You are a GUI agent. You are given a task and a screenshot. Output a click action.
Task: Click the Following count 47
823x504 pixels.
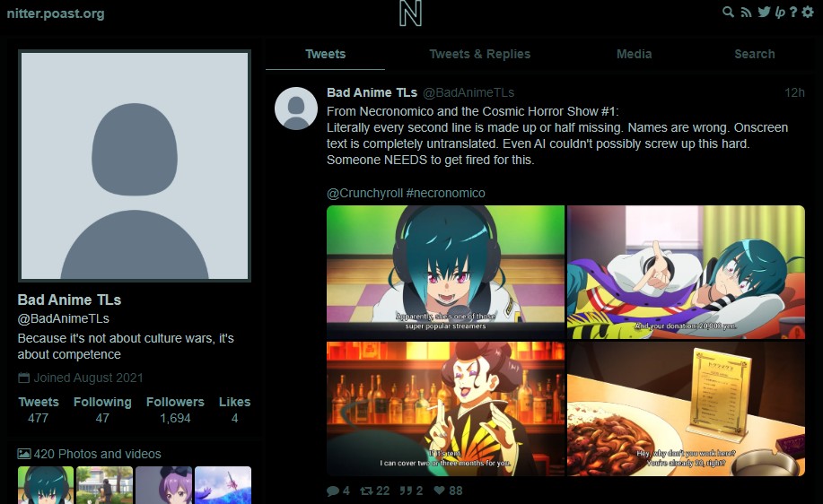(102, 418)
